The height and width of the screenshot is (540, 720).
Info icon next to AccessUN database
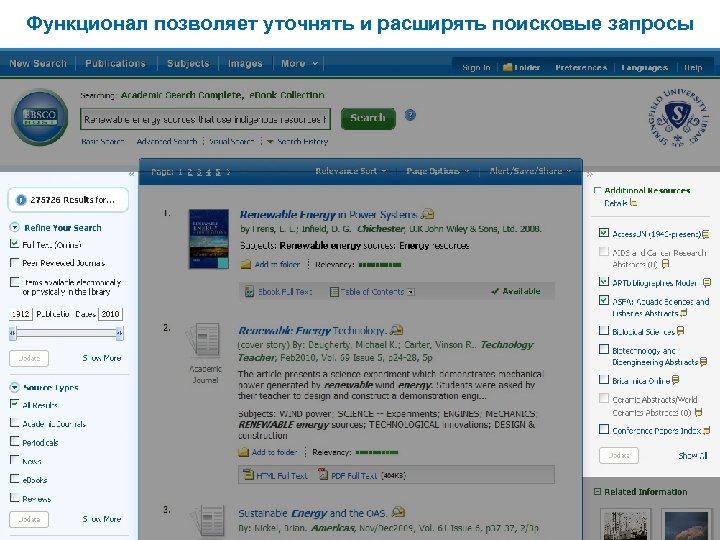pos(705,234)
